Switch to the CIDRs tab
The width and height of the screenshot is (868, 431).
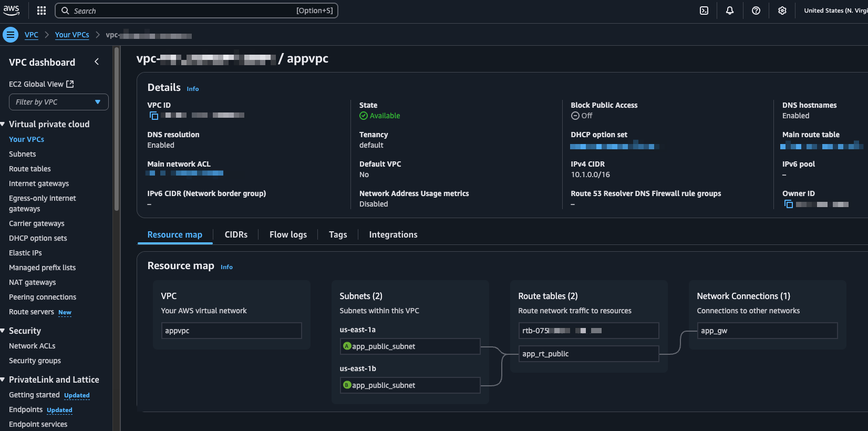click(236, 234)
